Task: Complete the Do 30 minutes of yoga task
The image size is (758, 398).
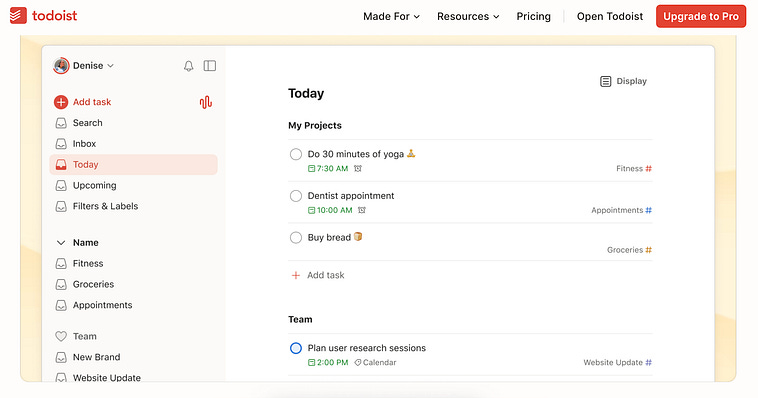Action: tap(296, 154)
